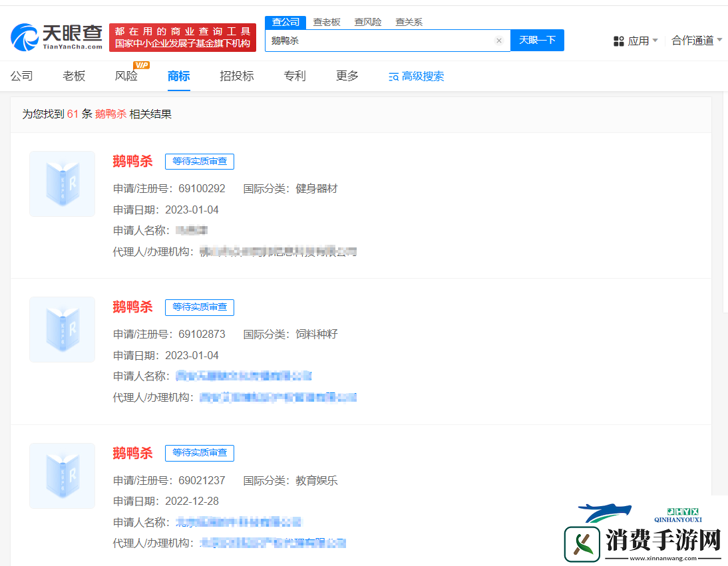Select the 查关系 search tab
Viewport: 728px width, 566px height.
click(x=409, y=22)
